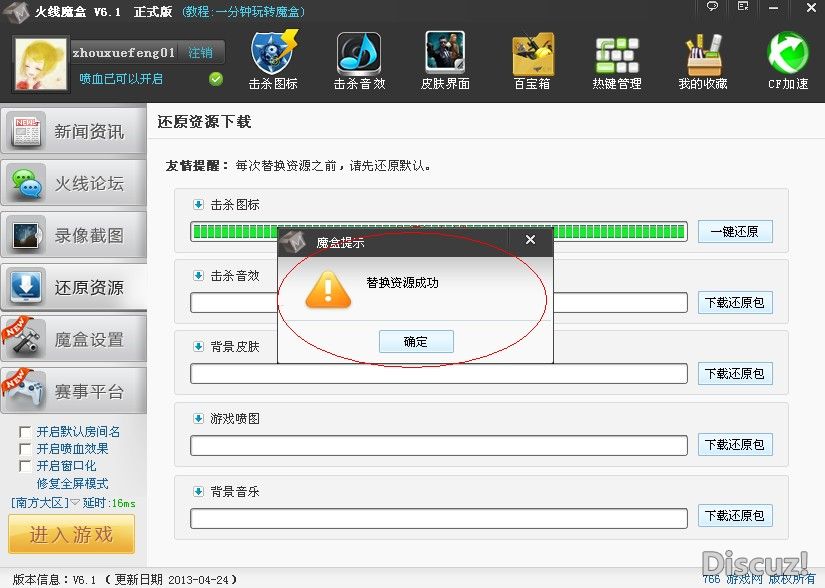Viewport: 825px width, 588px height.
Task: Switch to 录像截图 recording screenshot tab
Action: point(74,235)
